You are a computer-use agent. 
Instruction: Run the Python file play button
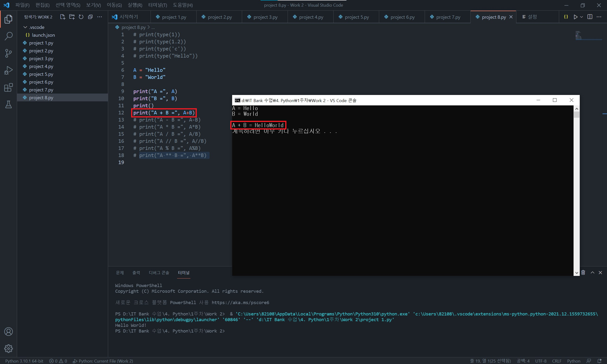coord(575,17)
